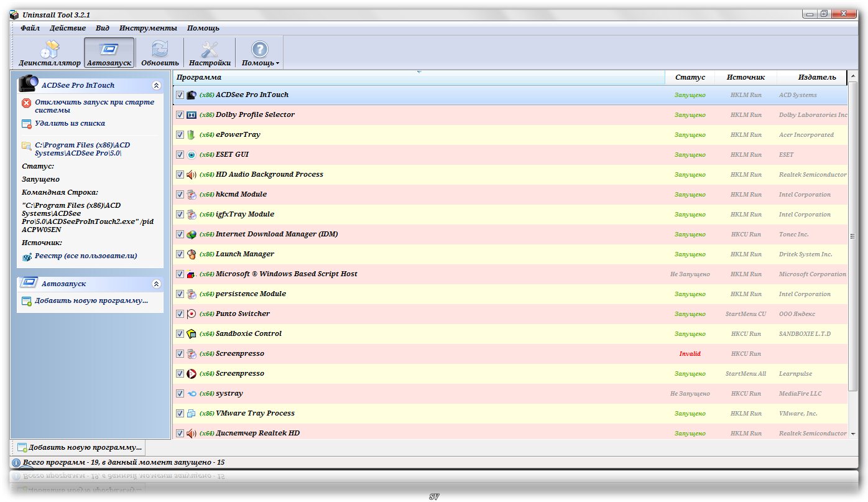Open the Инструменты menu
Viewport: 868px width, 502px height.
148,28
